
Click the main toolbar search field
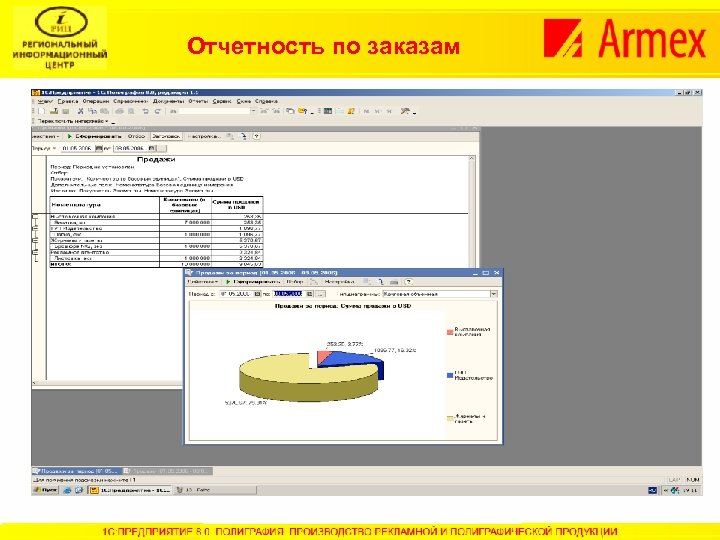click(214, 111)
